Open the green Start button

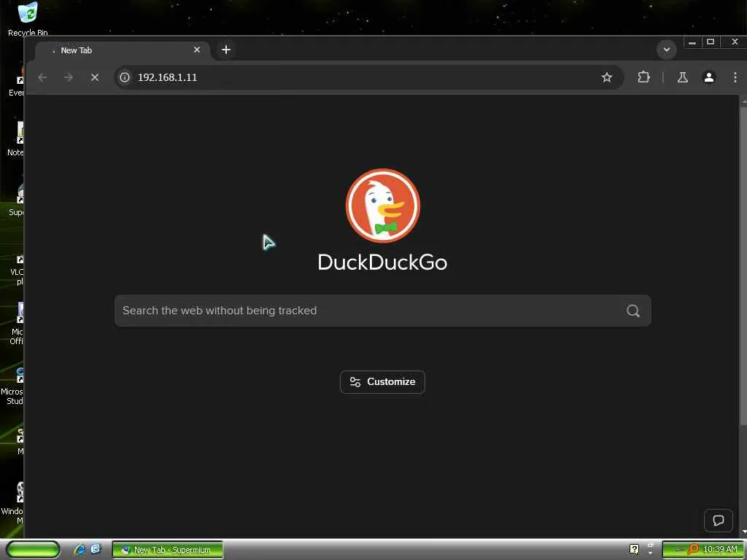[x=33, y=550]
